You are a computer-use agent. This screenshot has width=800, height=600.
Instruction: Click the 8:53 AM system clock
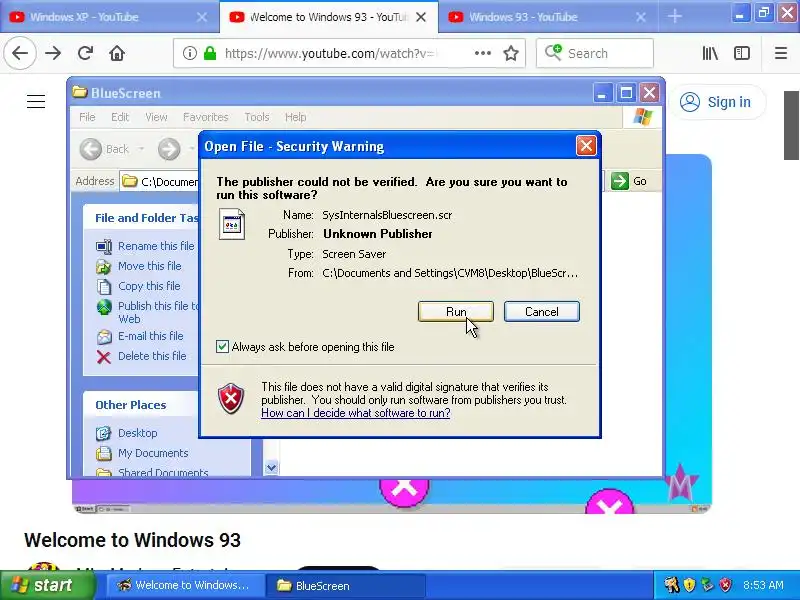click(763, 585)
